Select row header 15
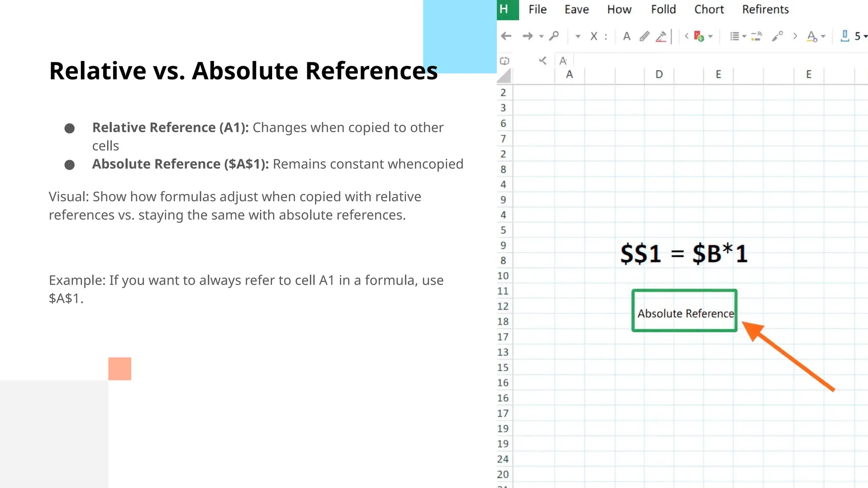Screen dimensions: 868x488 point(504,367)
